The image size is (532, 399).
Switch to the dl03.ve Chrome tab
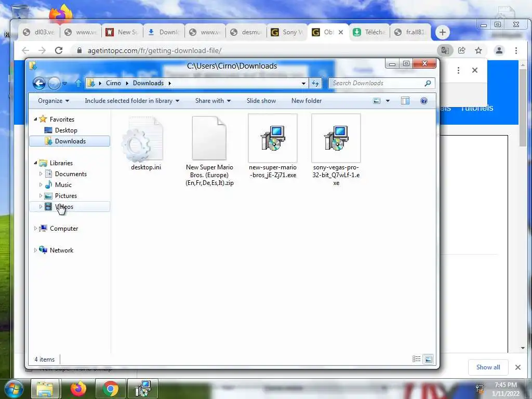[39, 32]
